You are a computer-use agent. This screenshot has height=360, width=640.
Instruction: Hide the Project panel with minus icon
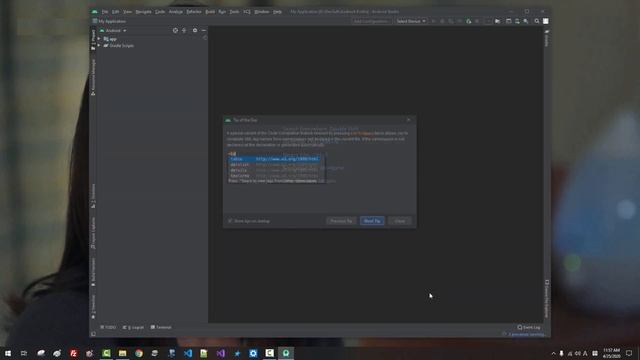(x=204, y=31)
